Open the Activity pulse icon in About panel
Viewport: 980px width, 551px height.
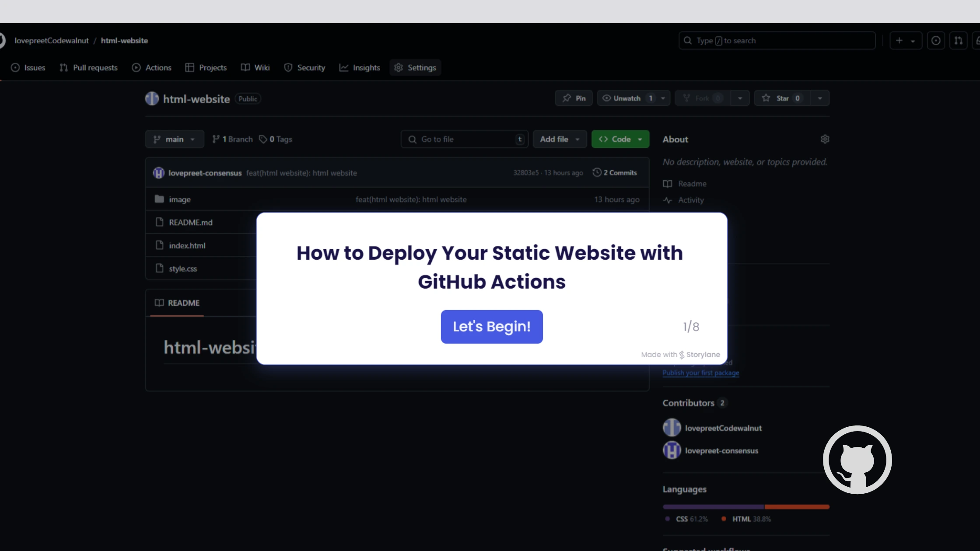(668, 200)
